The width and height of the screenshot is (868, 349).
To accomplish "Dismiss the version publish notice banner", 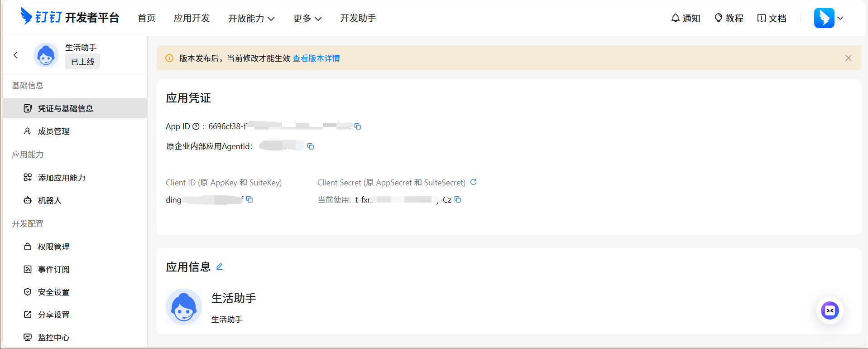I will click(x=848, y=58).
